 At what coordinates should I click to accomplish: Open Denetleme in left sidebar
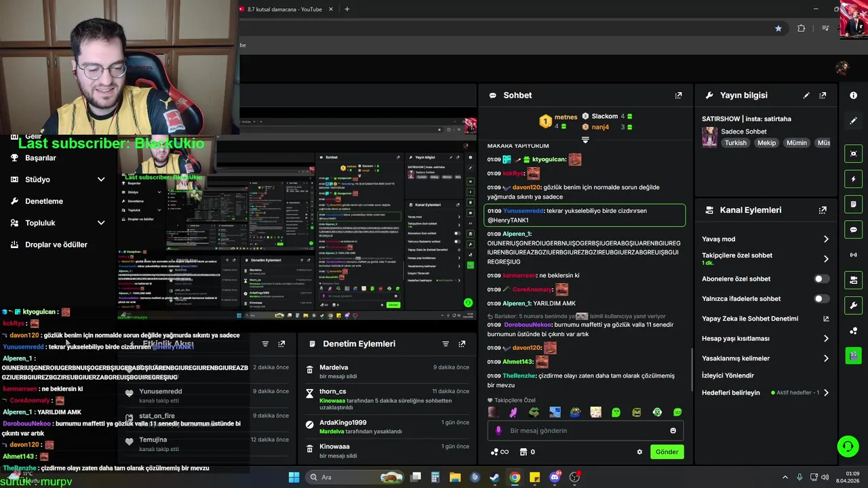44,201
